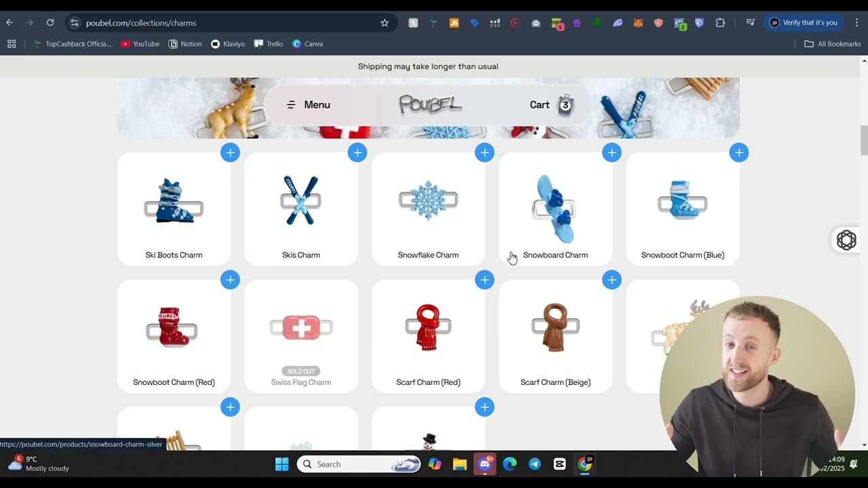Viewport: 868px width, 488px height.
Task: Open the Snowboard Charm product
Action: click(555, 209)
